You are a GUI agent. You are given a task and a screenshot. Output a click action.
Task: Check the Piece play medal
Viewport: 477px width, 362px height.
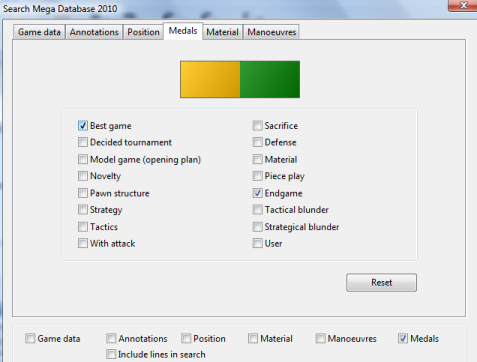click(257, 176)
